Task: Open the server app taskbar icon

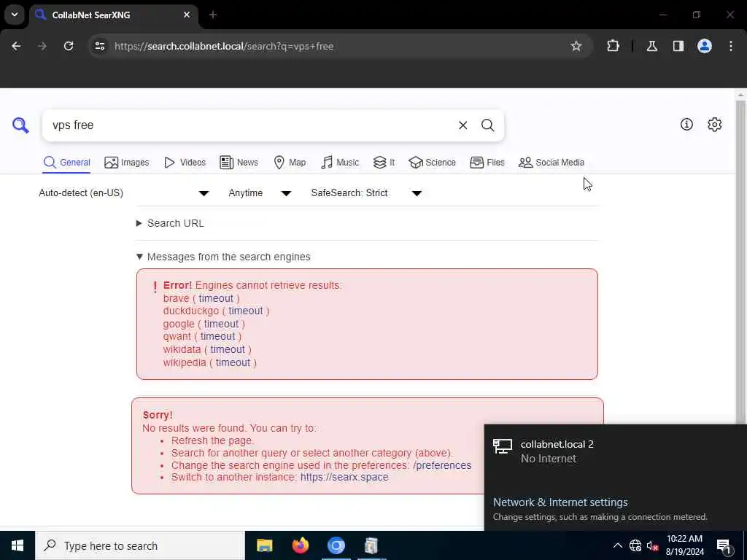Action: click(x=371, y=545)
